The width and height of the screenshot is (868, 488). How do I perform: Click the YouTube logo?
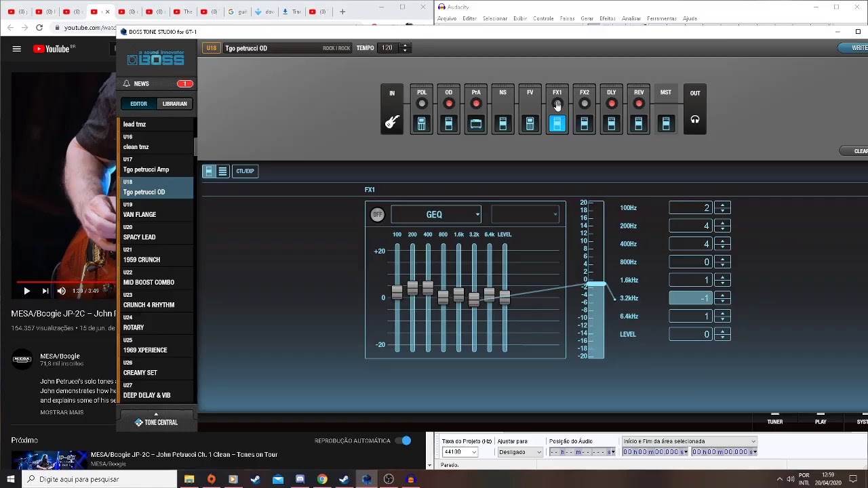point(52,49)
